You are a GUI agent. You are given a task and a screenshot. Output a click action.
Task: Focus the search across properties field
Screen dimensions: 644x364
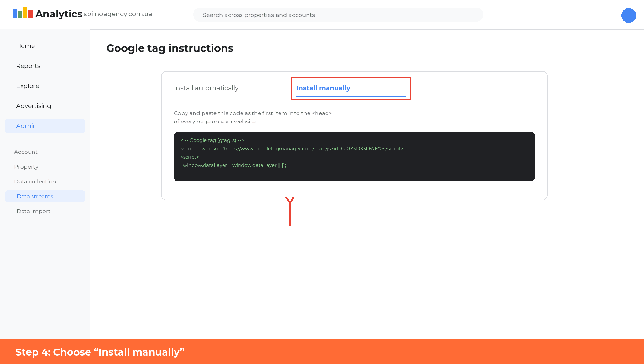click(338, 15)
